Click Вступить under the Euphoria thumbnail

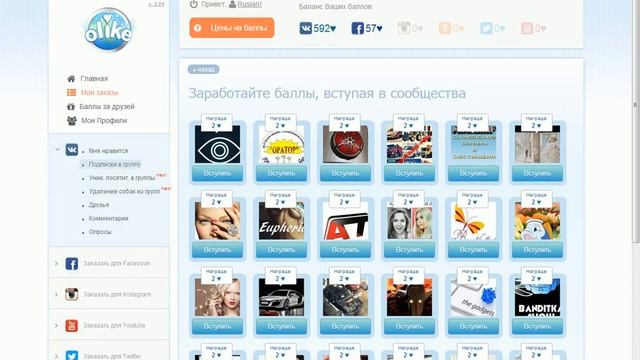pos(281,250)
